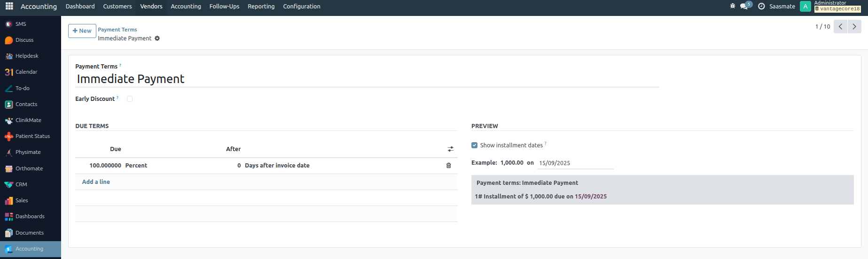Open the activities clock icon

tap(761, 6)
